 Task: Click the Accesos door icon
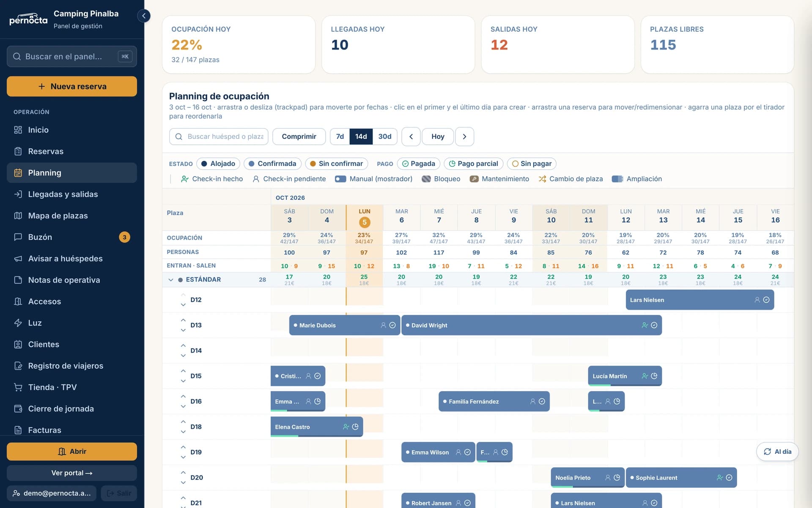pos(18,301)
